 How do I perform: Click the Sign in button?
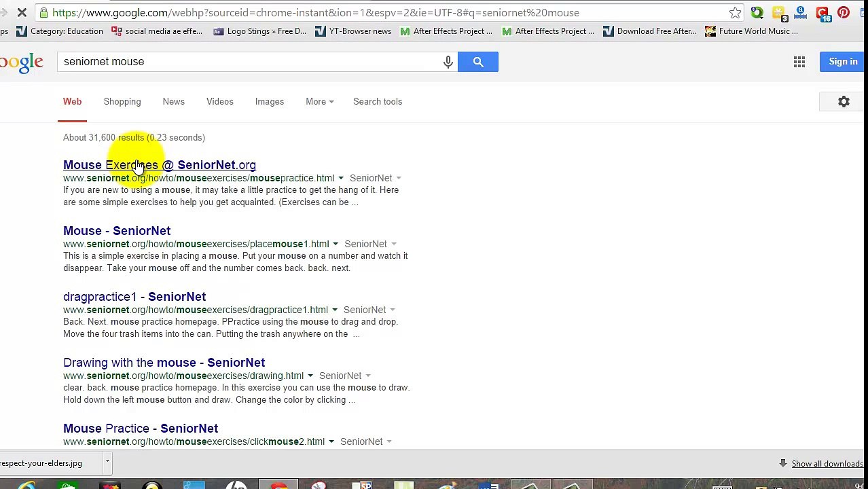(843, 62)
